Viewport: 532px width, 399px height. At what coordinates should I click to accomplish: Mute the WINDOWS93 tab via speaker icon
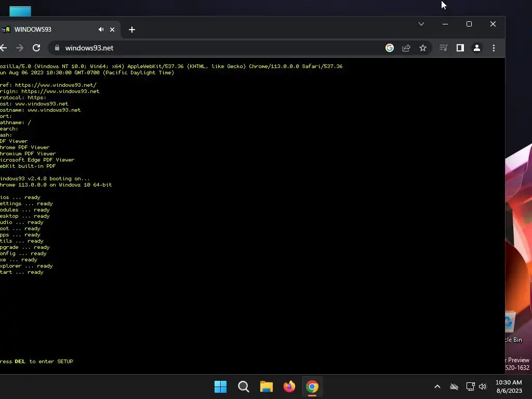click(x=101, y=30)
